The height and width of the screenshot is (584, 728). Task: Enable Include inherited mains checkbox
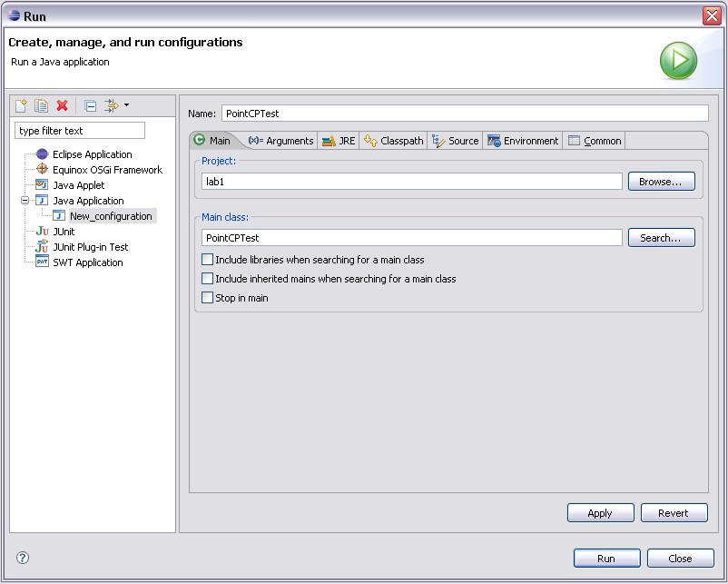click(x=208, y=278)
